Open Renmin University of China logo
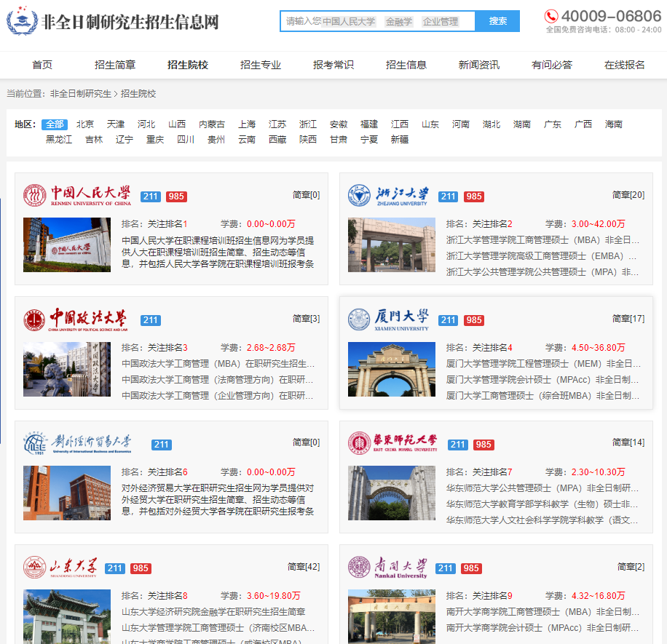 [x=77, y=196]
